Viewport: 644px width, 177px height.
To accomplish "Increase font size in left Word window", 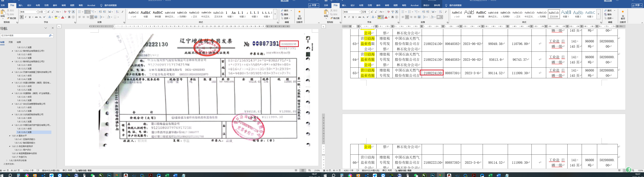I will coord(49,12).
